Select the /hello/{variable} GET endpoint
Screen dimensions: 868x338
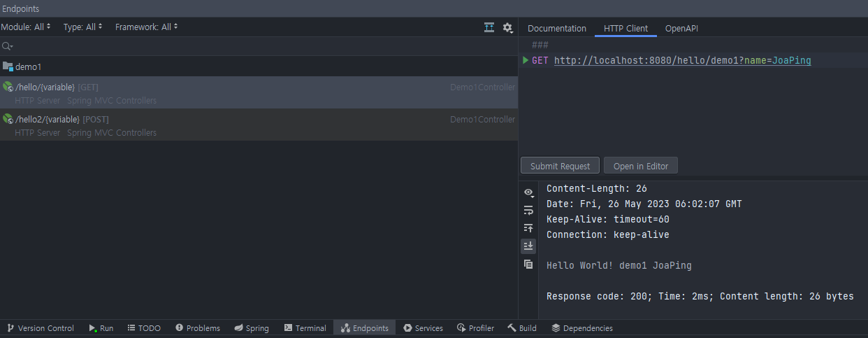tap(259, 93)
